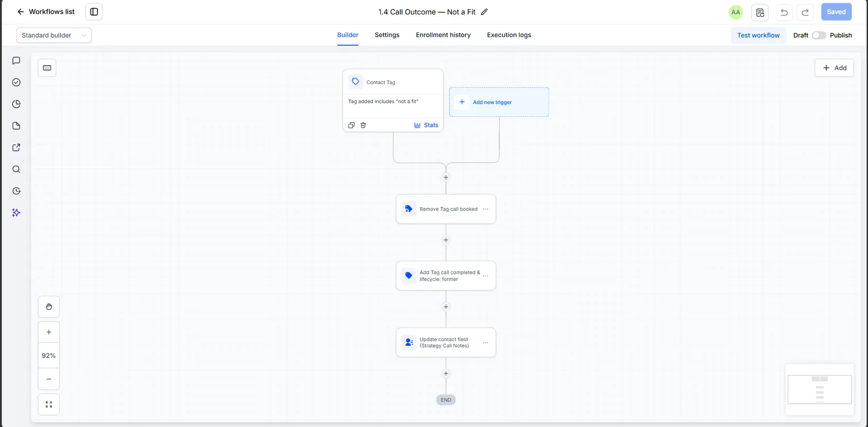View Stats for Contact Tag trigger
Image resolution: width=868 pixels, height=427 pixels.
(426, 125)
